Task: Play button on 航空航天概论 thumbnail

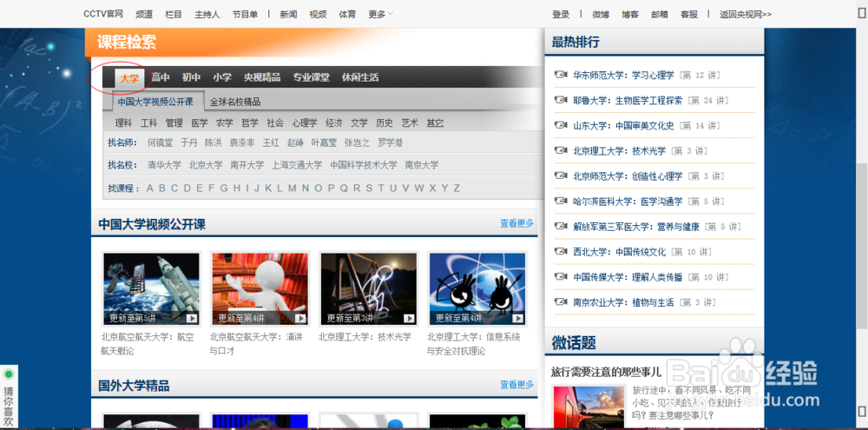Action: 192,318
